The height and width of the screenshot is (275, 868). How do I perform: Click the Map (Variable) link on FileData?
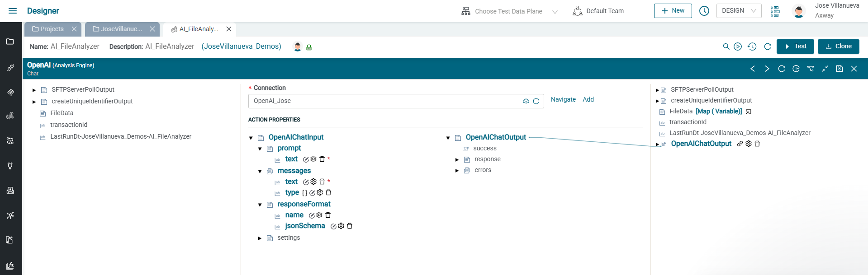[719, 111]
